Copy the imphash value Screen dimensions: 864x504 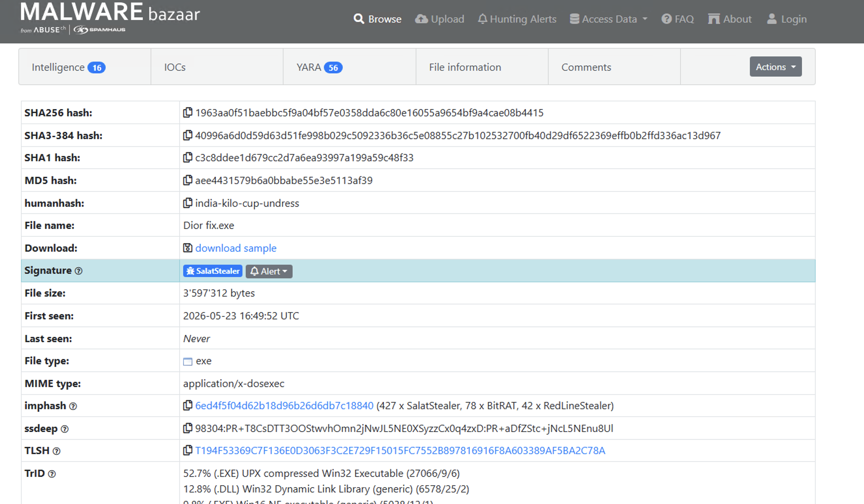[x=188, y=405]
